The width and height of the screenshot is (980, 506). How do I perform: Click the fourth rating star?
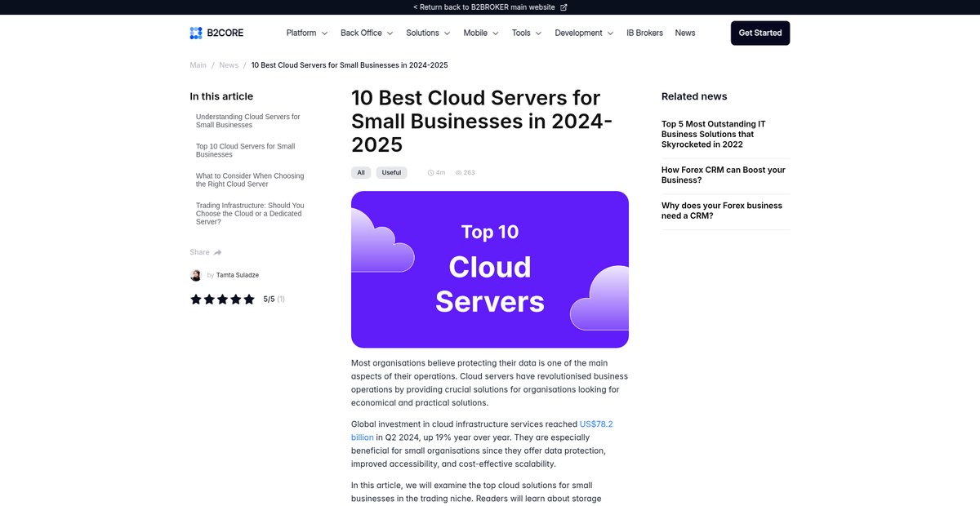(236, 300)
